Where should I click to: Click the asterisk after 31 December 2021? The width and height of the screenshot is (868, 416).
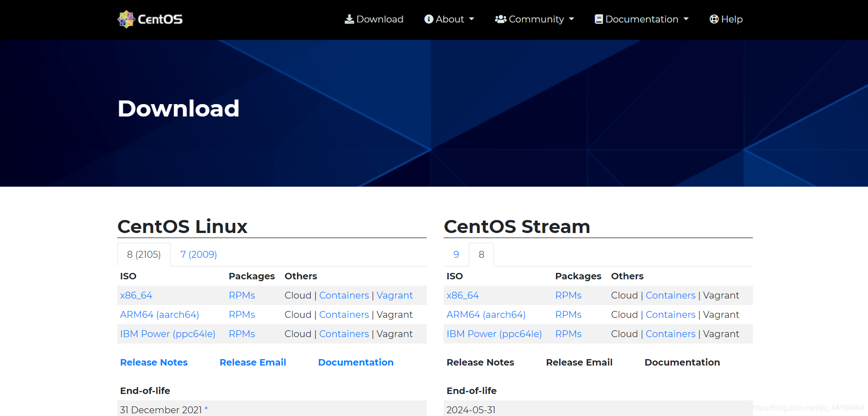pos(206,408)
